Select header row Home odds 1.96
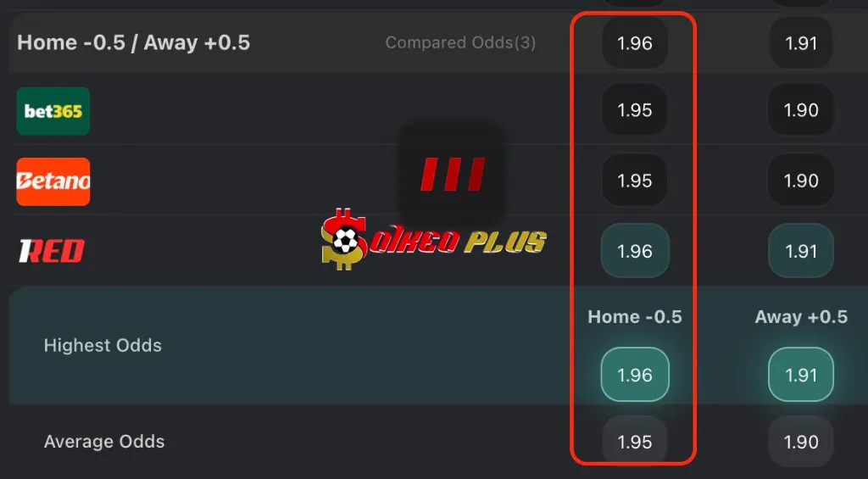This screenshot has height=479, width=868. pos(634,42)
